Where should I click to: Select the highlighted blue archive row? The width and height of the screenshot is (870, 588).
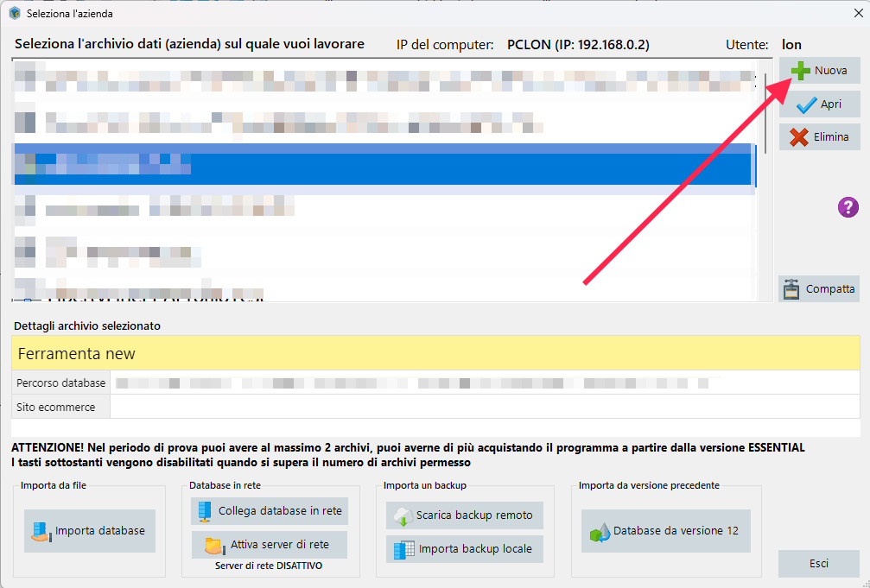[384, 164]
